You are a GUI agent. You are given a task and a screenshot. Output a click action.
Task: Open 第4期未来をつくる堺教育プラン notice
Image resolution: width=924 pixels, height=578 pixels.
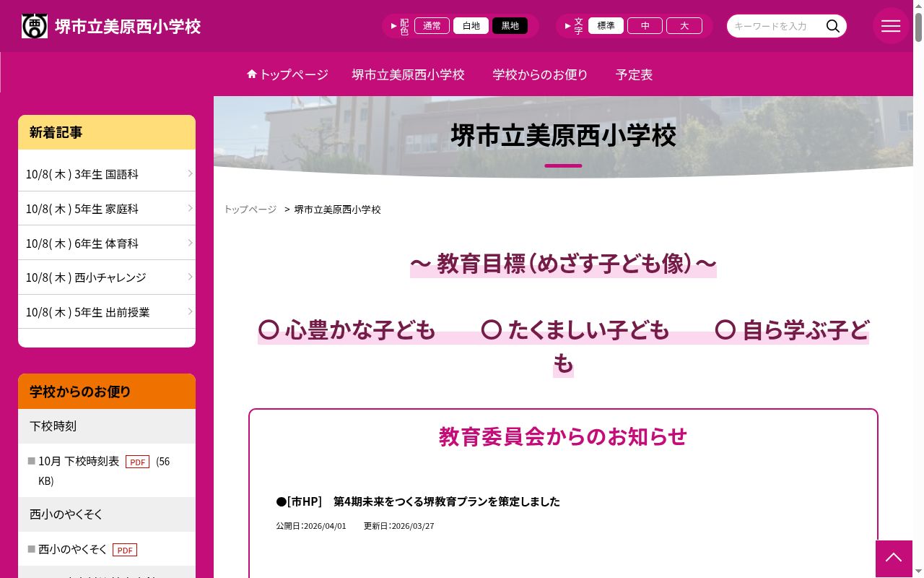pos(418,501)
